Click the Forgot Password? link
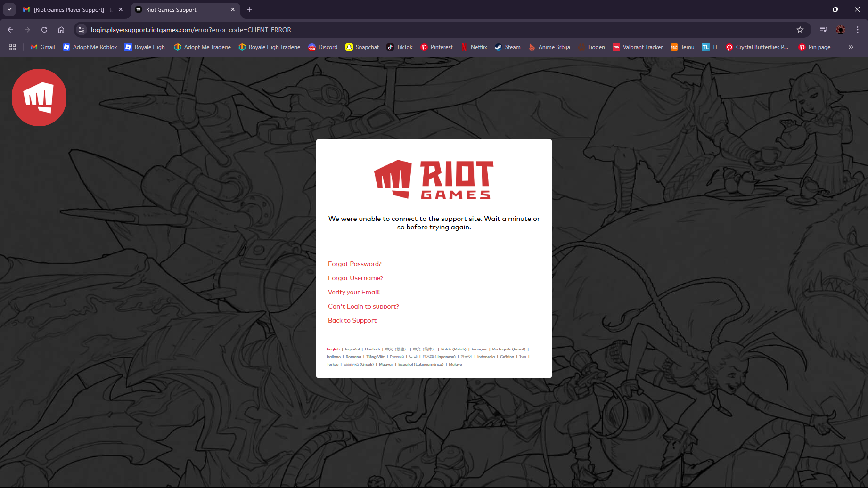This screenshot has height=488, width=868. (x=355, y=264)
